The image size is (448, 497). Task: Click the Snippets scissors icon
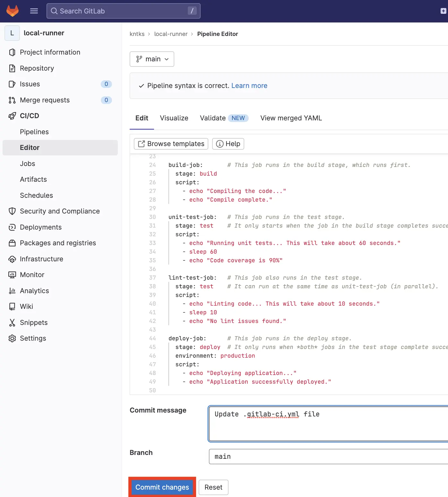click(x=12, y=322)
